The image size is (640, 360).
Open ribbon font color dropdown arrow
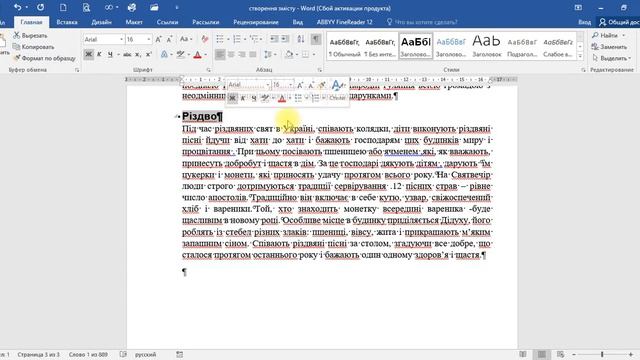tap(205, 54)
